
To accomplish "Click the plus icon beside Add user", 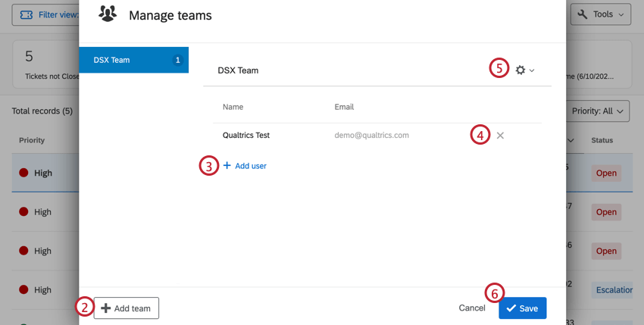I will click(227, 165).
